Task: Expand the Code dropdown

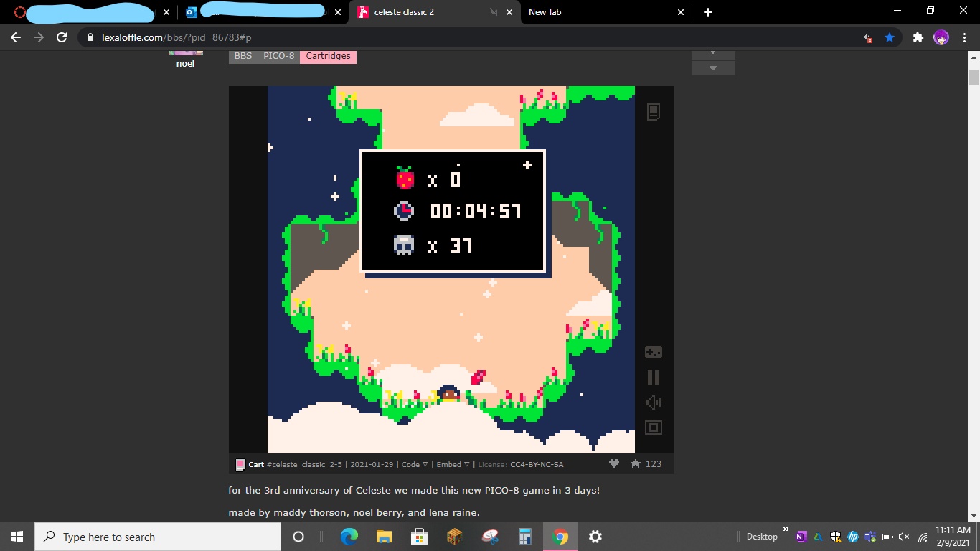Action: tap(415, 464)
